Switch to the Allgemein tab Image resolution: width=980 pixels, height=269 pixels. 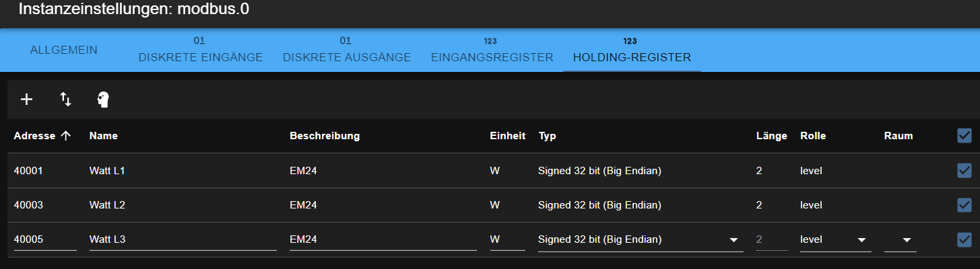(x=64, y=50)
